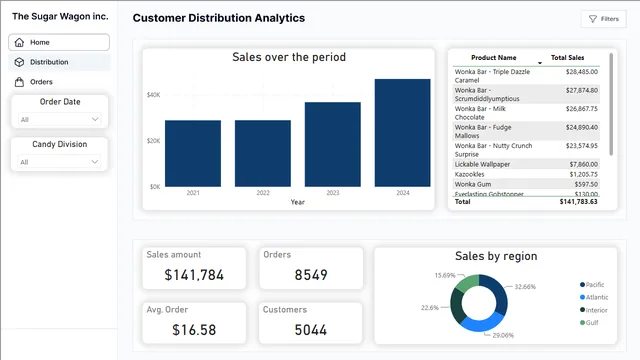This screenshot has width=640, height=360.
Task: Click the Pacific legend color dot
Action: point(582,284)
